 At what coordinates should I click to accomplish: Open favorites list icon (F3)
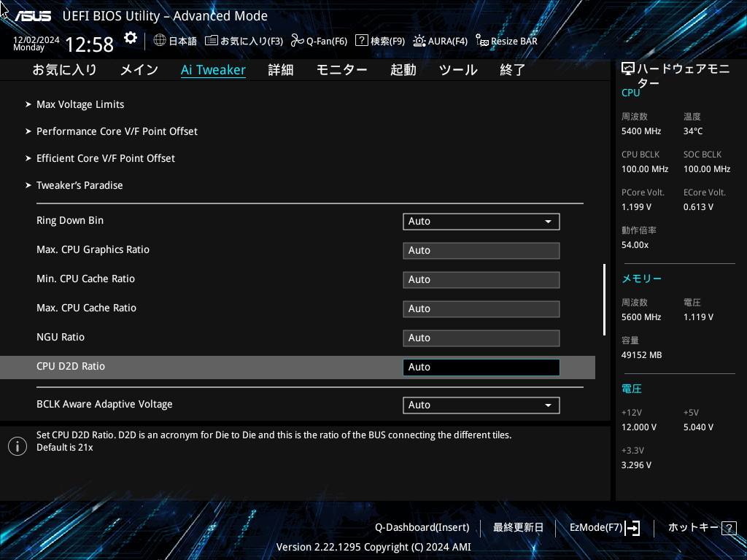(212, 41)
